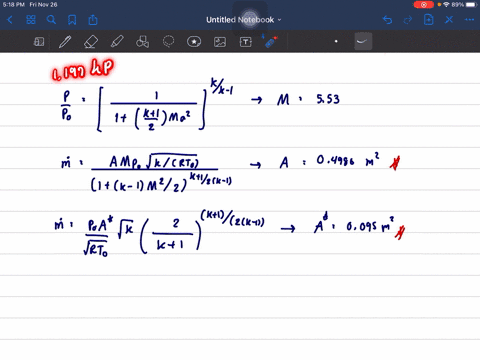Select the Shapes tool
The image size is (480, 360).
click(142, 42)
